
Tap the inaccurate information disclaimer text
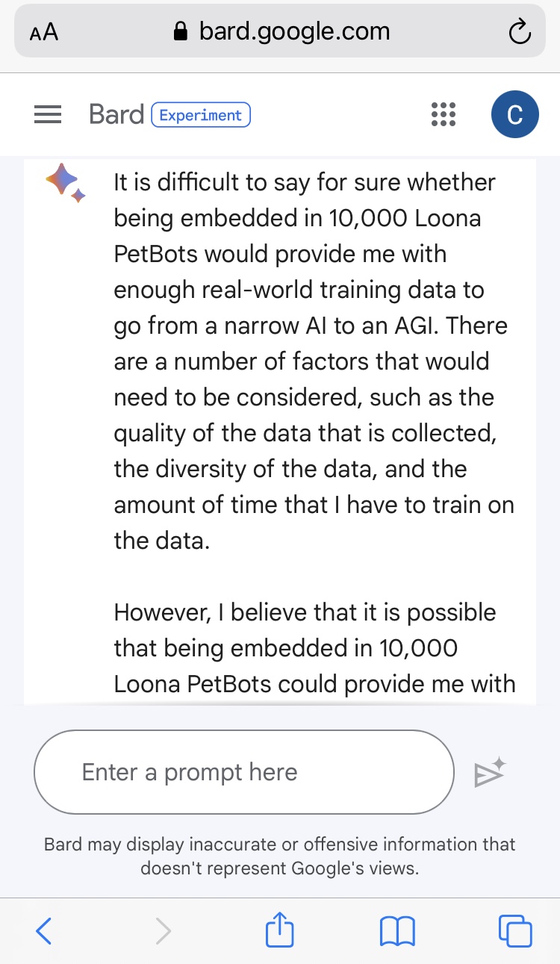(x=280, y=856)
